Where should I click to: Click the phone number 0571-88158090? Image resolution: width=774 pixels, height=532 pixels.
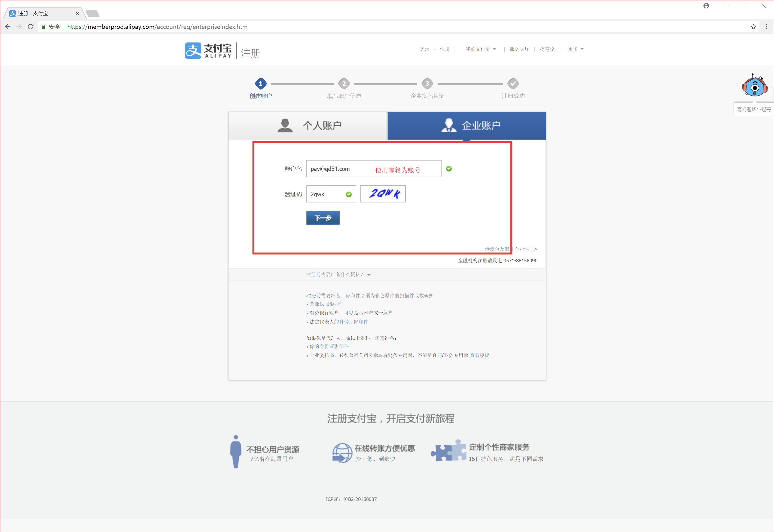click(520, 261)
